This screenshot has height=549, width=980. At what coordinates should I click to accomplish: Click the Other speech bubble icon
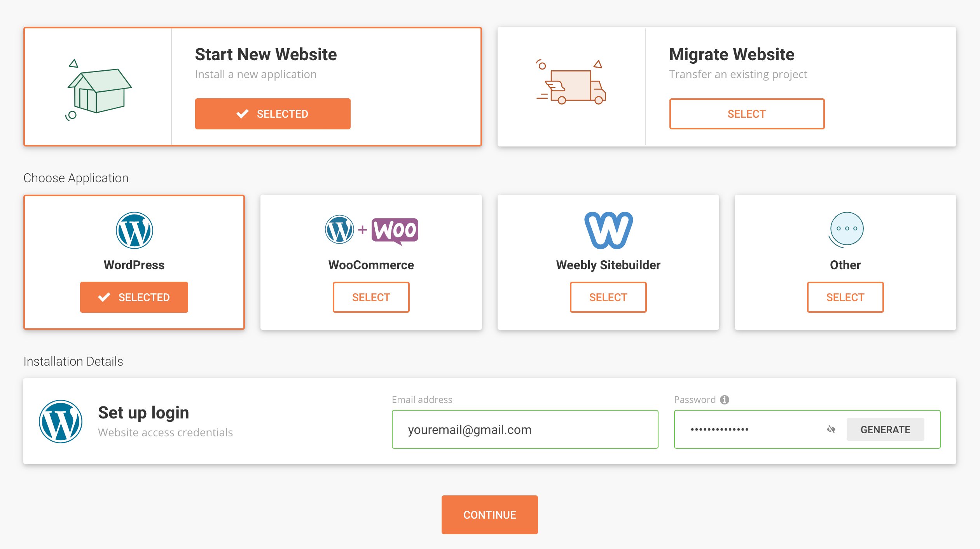coord(846,230)
